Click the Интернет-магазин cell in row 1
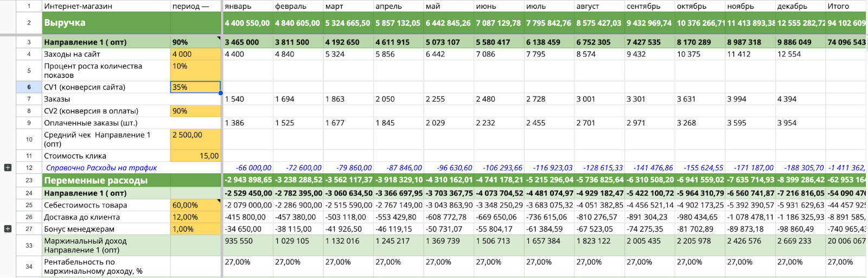This screenshot has width=868, height=278. pos(106,7)
